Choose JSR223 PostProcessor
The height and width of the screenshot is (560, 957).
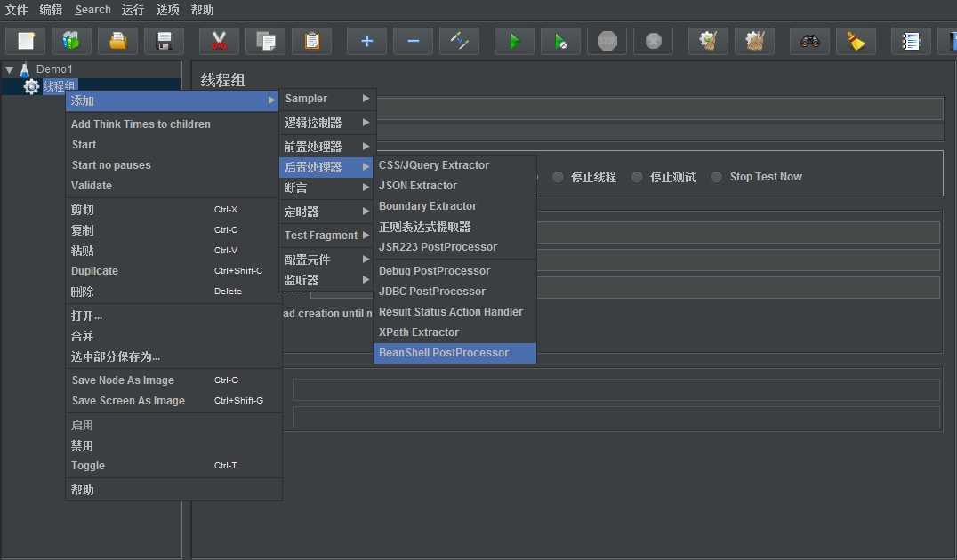click(x=454, y=247)
